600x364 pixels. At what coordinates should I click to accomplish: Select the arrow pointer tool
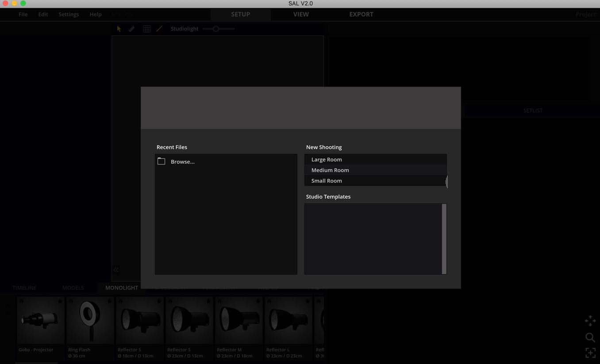[x=119, y=29]
